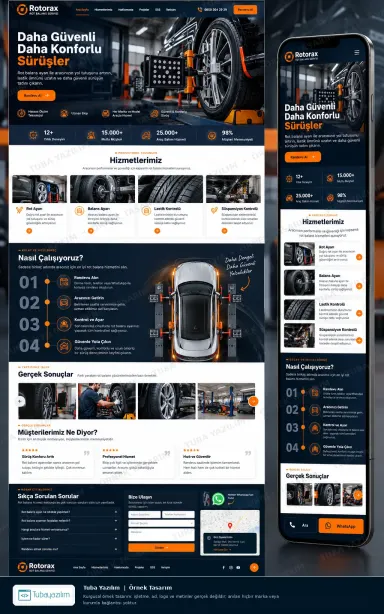Click the step 02 icon on desktop
Image resolution: width=384 pixels, height=614 pixels.
64,302
